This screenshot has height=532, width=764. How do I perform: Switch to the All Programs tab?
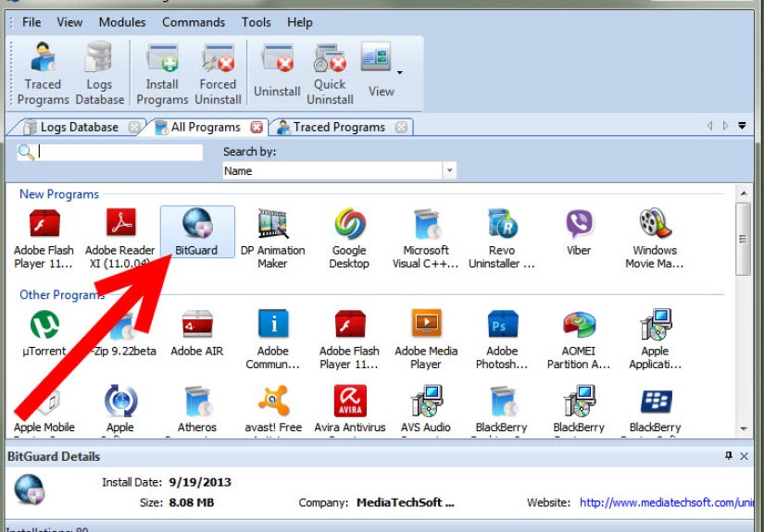coord(205,127)
